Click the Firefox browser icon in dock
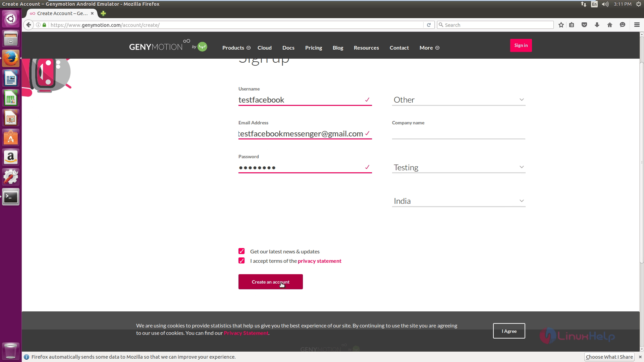This screenshot has width=644, height=362. coord(11,58)
